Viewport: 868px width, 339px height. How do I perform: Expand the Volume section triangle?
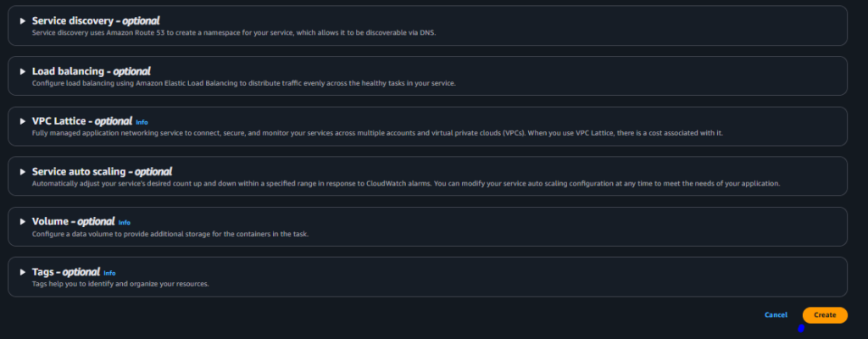click(x=23, y=221)
